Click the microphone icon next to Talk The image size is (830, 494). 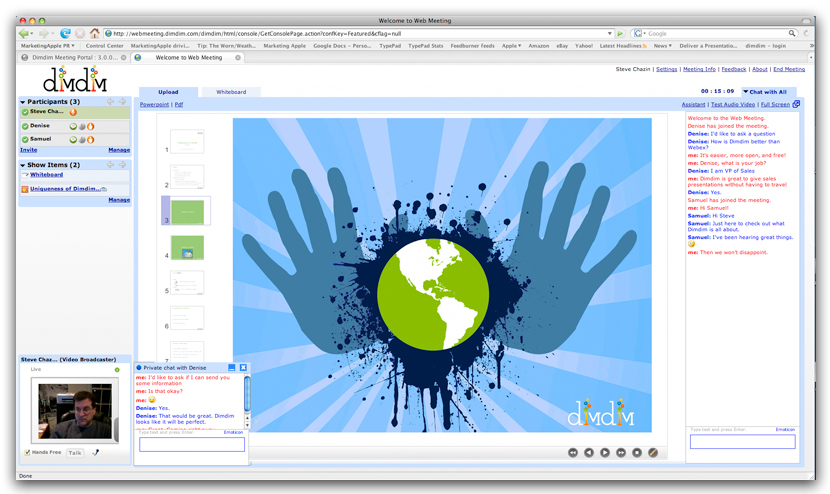point(95,453)
